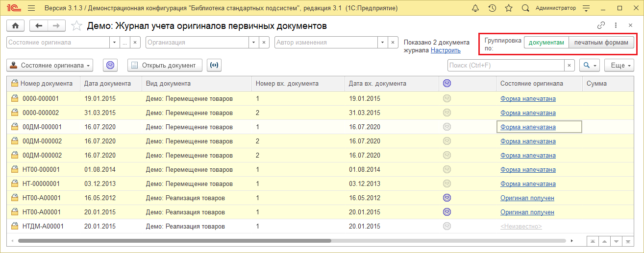Move up one page in list

[x=604, y=241]
